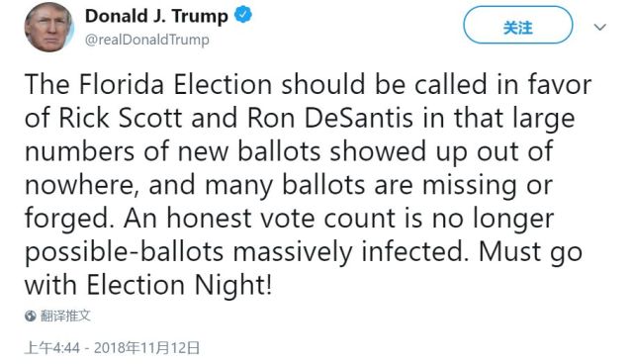Select the 翻译推文 translate tweet link
The height and width of the screenshot is (364, 633).
(65, 316)
